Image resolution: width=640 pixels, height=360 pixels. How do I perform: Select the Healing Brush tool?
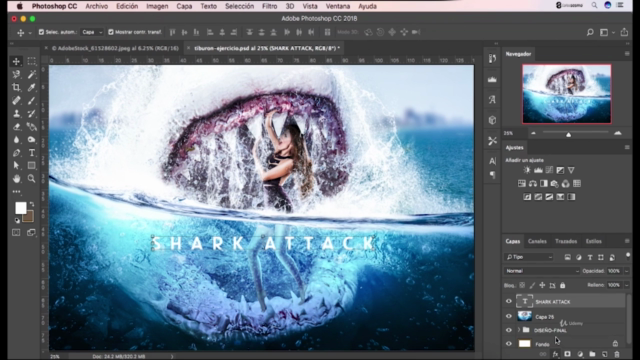16,100
